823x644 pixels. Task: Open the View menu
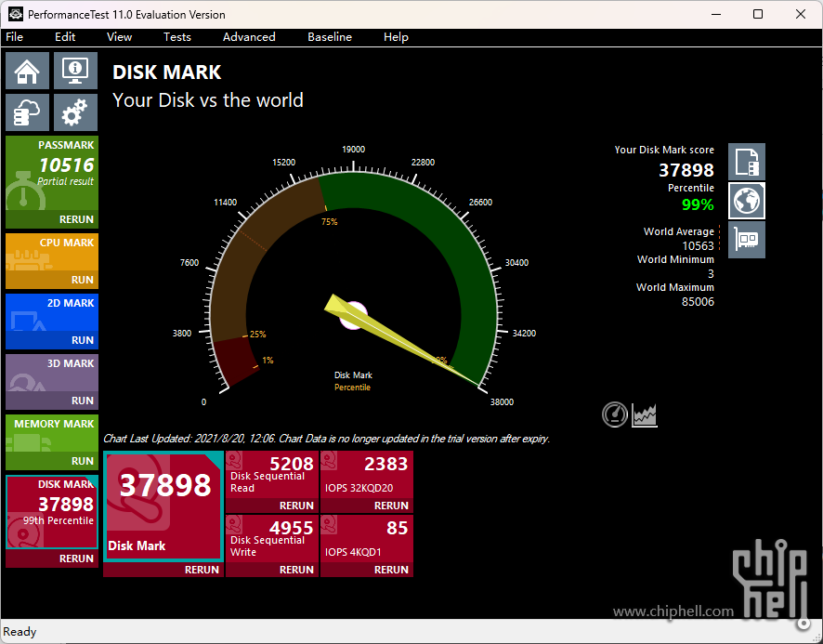click(119, 37)
